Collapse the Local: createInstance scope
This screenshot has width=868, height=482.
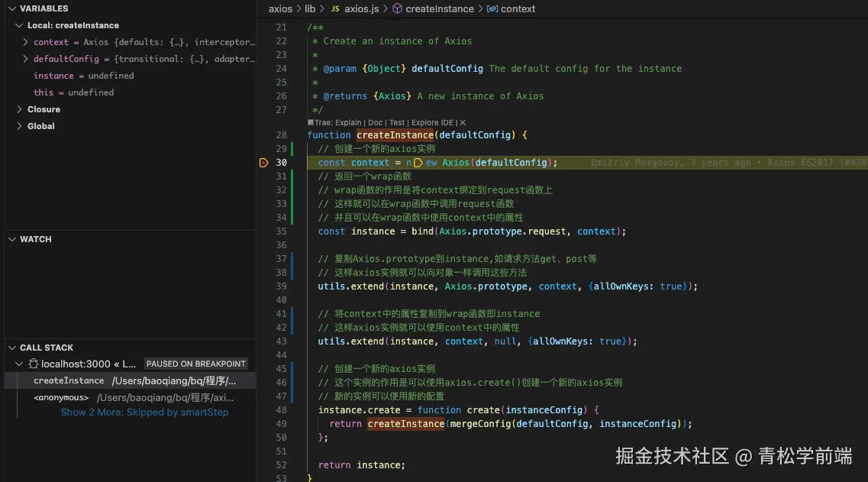[x=19, y=25]
